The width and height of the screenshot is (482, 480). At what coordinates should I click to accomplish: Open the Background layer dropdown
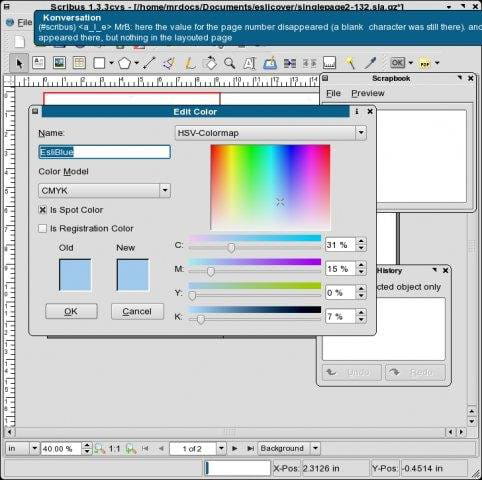pyautogui.click(x=289, y=448)
